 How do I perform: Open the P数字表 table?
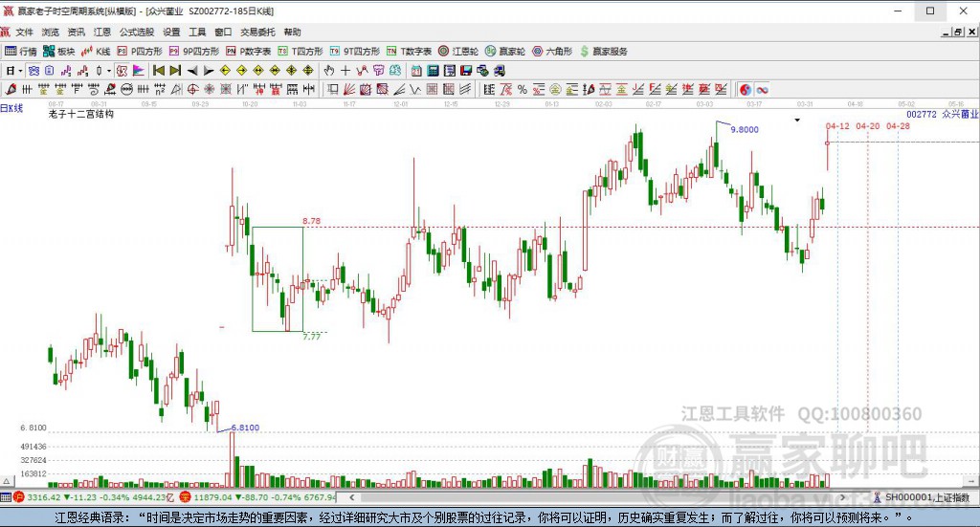coord(248,52)
